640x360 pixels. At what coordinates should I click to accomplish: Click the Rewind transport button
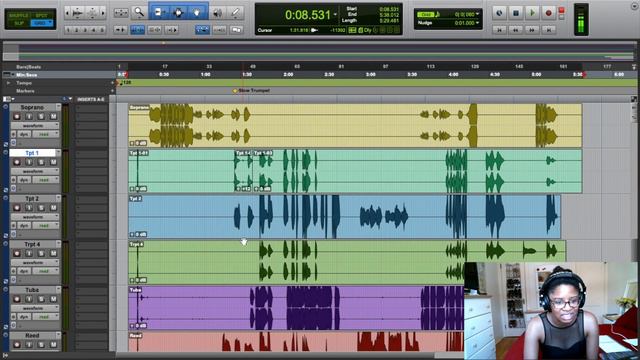click(516, 30)
